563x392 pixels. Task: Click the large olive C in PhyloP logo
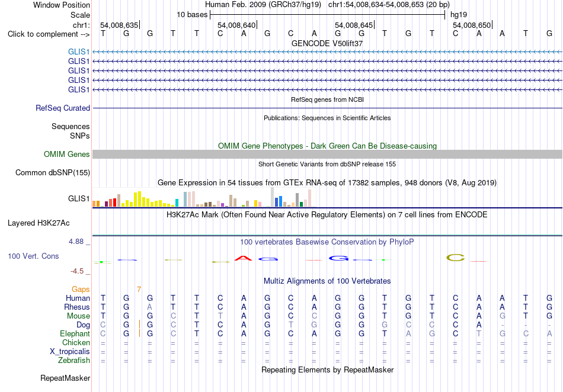coord(456,258)
